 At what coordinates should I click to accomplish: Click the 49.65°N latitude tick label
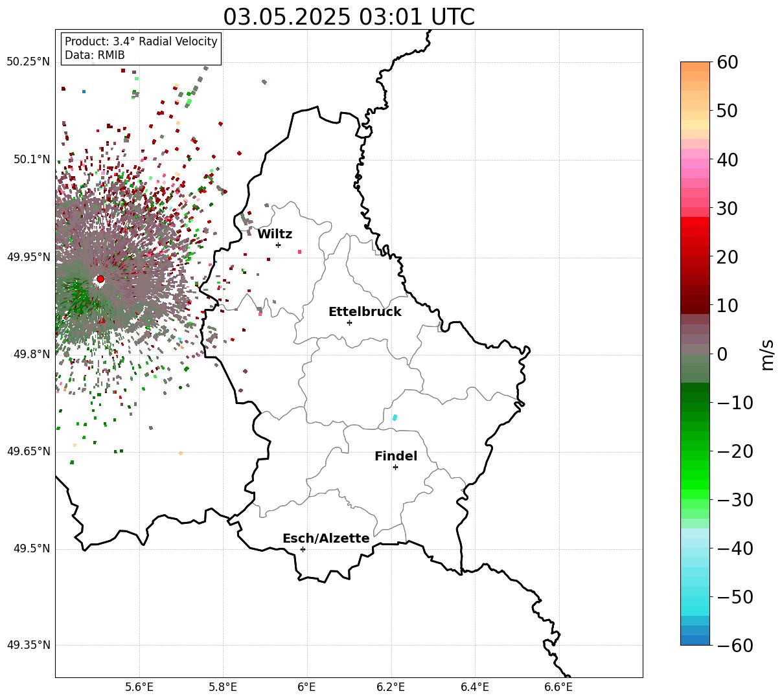point(28,451)
